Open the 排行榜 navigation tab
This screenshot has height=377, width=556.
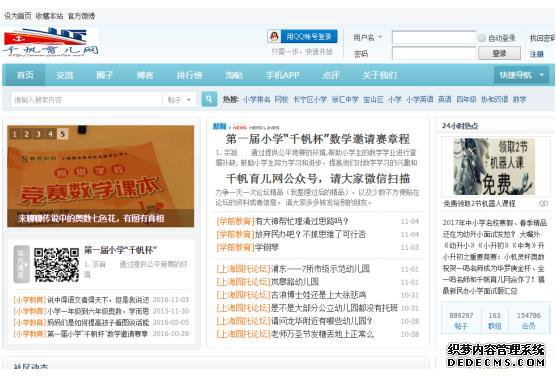point(189,75)
